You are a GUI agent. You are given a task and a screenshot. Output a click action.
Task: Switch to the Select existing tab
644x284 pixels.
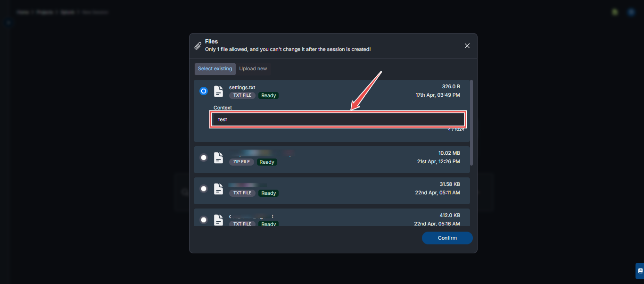pos(215,68)
